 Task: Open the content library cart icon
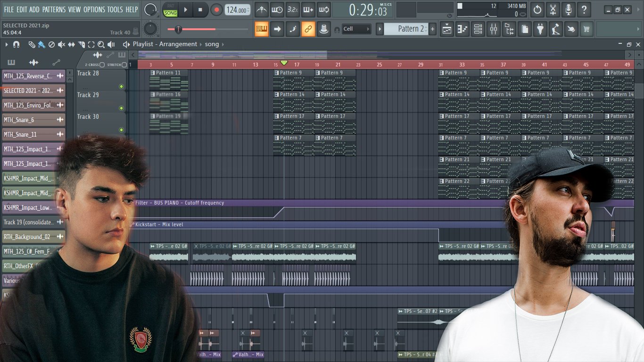[587, 29]
